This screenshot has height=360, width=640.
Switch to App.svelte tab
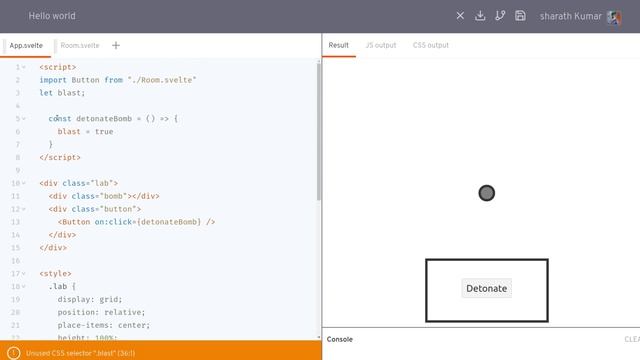(x=26, y=45)
